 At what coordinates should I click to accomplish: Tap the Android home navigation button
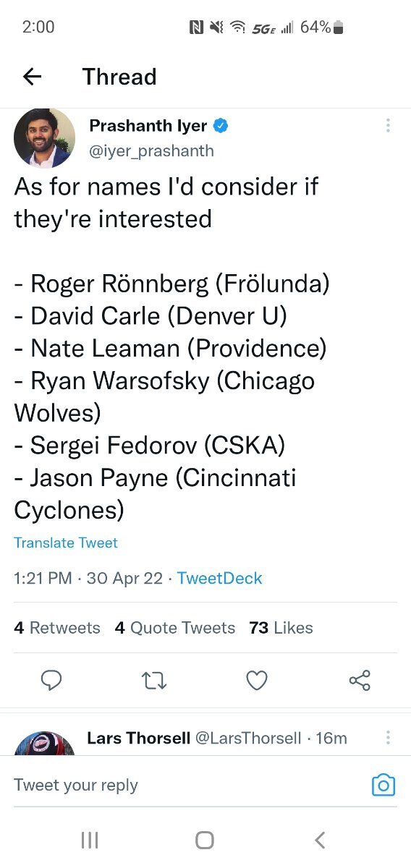coord(205,840)
